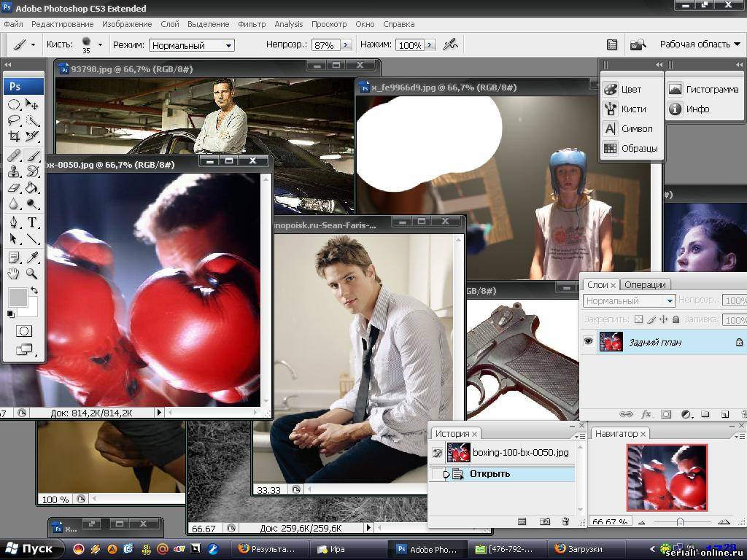This screenshot has width=747, height=560.
Task: Hide the Задний план layer eye
Action: point(588,341)
